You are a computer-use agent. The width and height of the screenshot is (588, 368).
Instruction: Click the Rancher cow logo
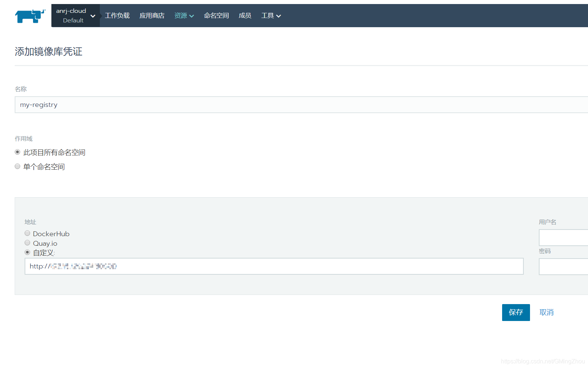coord(30,16)
